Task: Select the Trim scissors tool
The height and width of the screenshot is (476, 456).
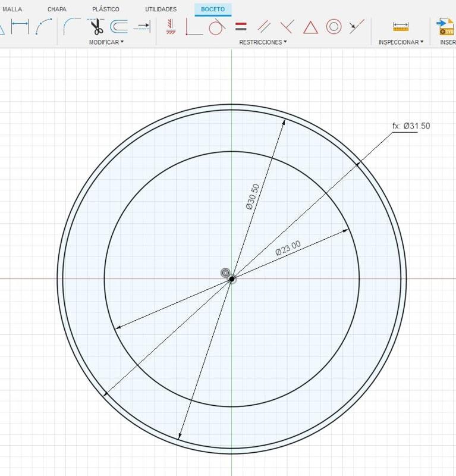Action: tap(96, 27)
